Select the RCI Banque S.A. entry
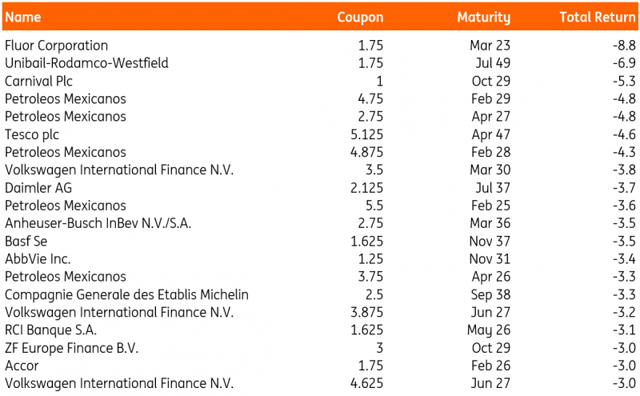This screenshot has height=396, width=640. click(x=51, y=330)
